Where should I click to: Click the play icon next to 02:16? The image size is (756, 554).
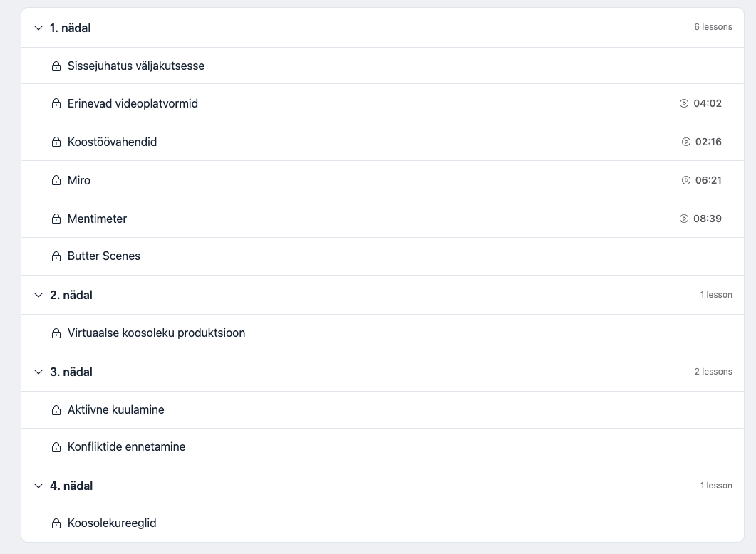(685, 142)
